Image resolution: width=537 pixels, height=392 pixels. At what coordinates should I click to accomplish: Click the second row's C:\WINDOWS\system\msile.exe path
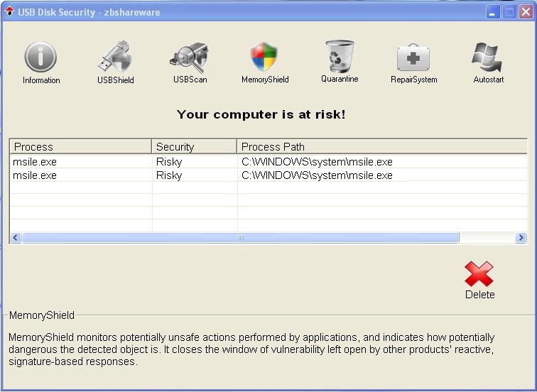tap(317, 175)
